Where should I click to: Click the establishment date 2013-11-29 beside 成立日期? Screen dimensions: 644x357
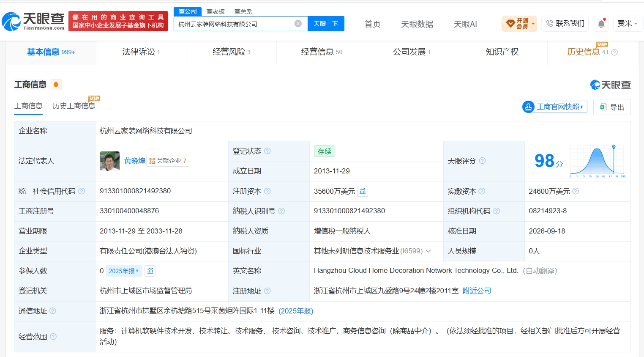[332, 171]
